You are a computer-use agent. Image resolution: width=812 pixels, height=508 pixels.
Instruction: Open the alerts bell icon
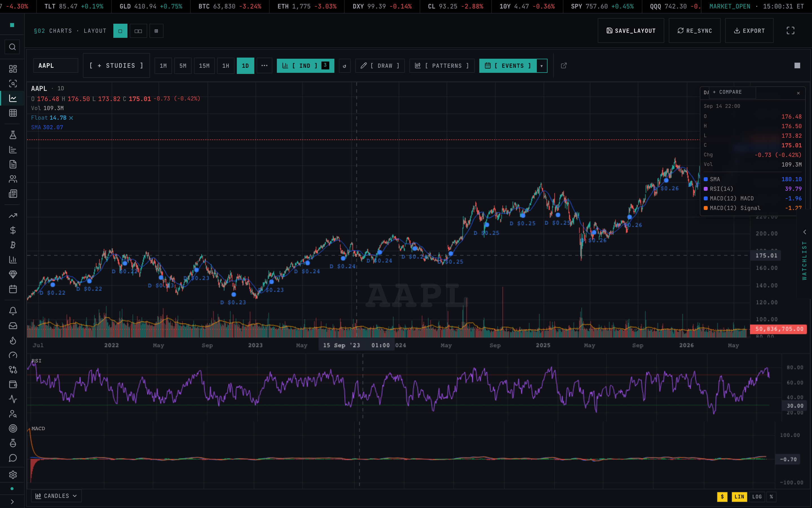13,311
